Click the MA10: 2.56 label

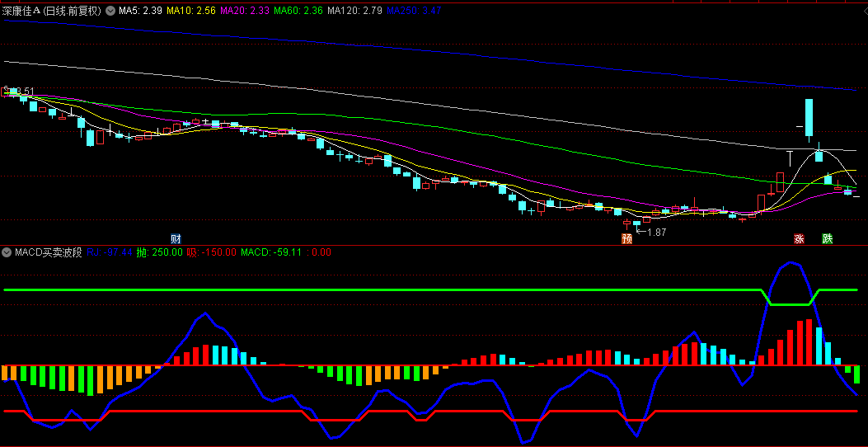[x=191, y=11]
